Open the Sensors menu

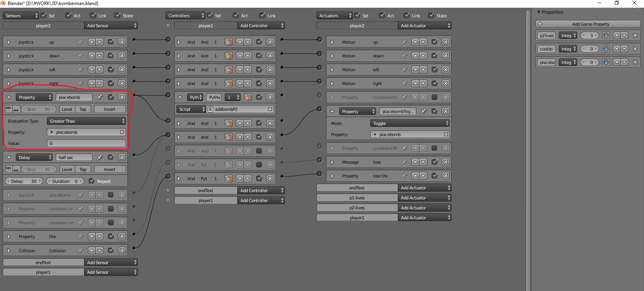click(21, 16)
